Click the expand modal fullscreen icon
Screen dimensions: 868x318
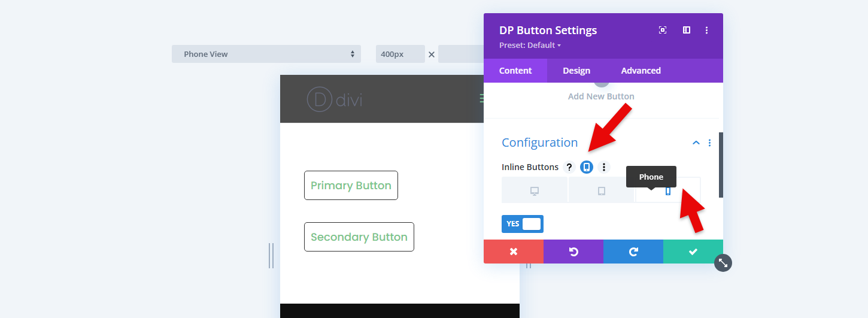tap(663, 30)
